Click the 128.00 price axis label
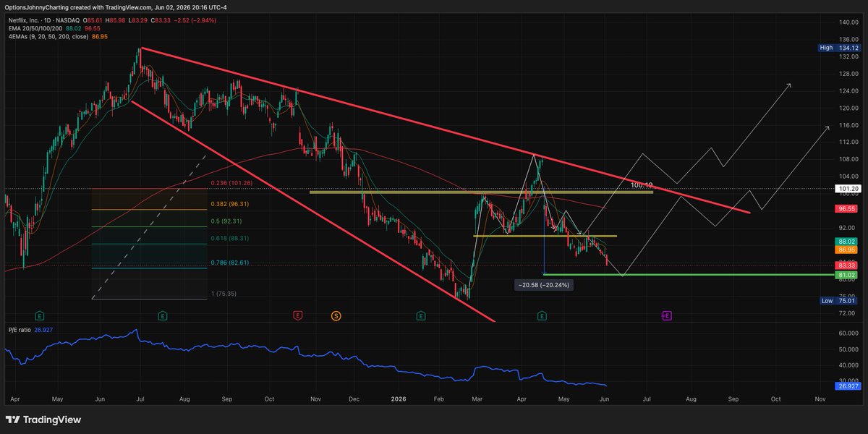Image resolution: width=868 pixels, height=434 pixels. (848, 73)
